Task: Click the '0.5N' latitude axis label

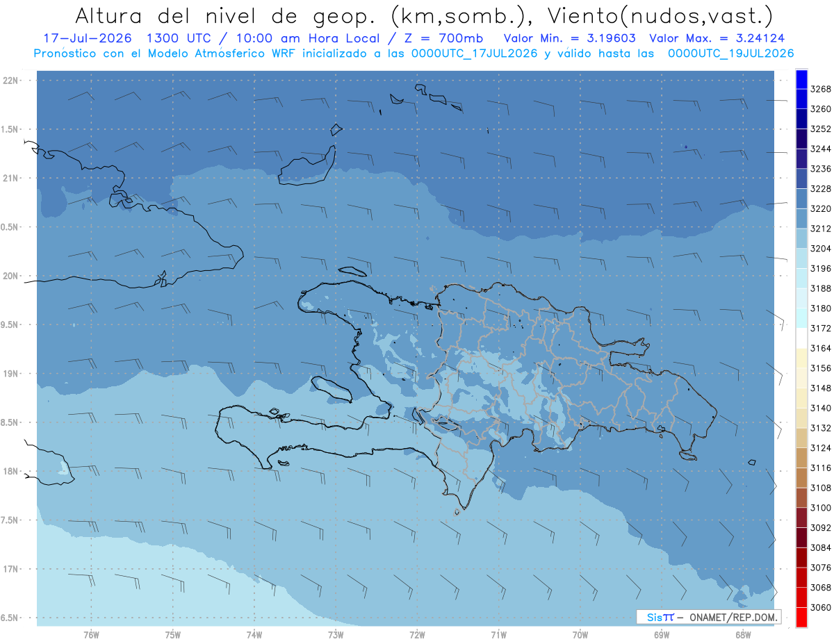Action: point(11,227)
